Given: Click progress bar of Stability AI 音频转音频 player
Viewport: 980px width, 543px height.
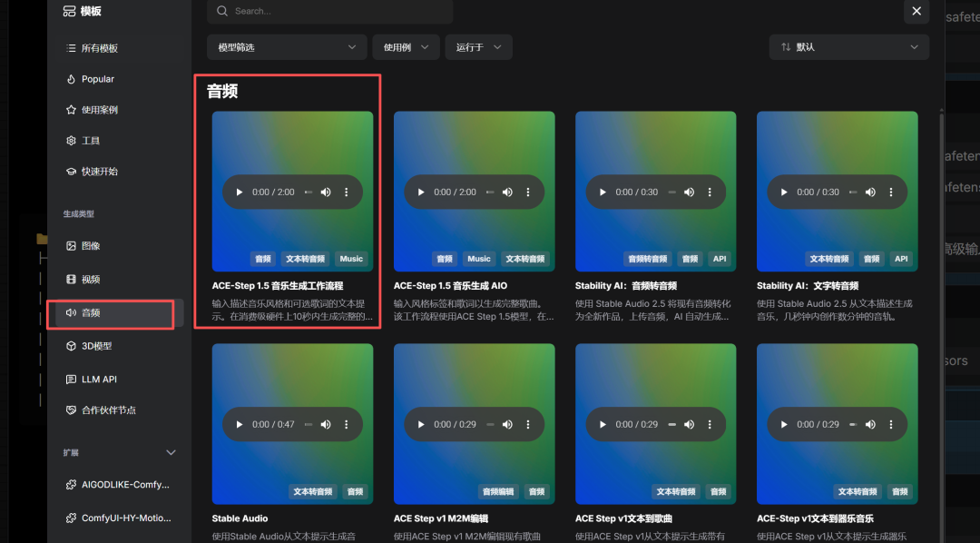Looking at the screenshot, I should click(671, 193).
